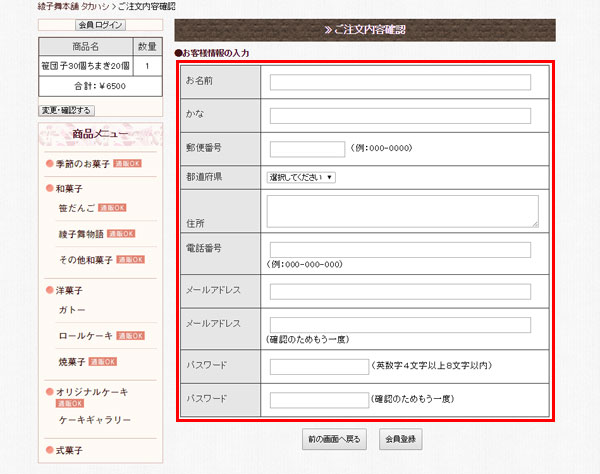Open オリジナルケーキ menu item
600x474 pixels.
tap(92, 392)
